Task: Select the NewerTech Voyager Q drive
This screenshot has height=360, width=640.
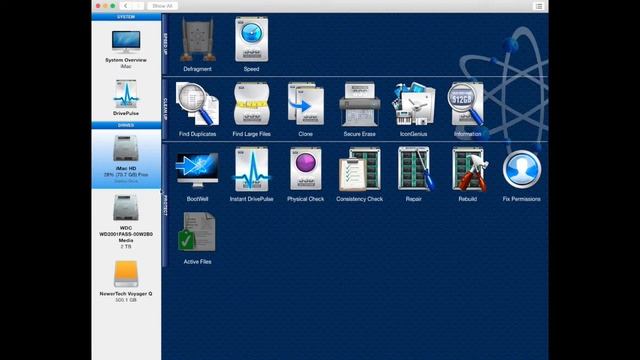Action: point(126,281)
